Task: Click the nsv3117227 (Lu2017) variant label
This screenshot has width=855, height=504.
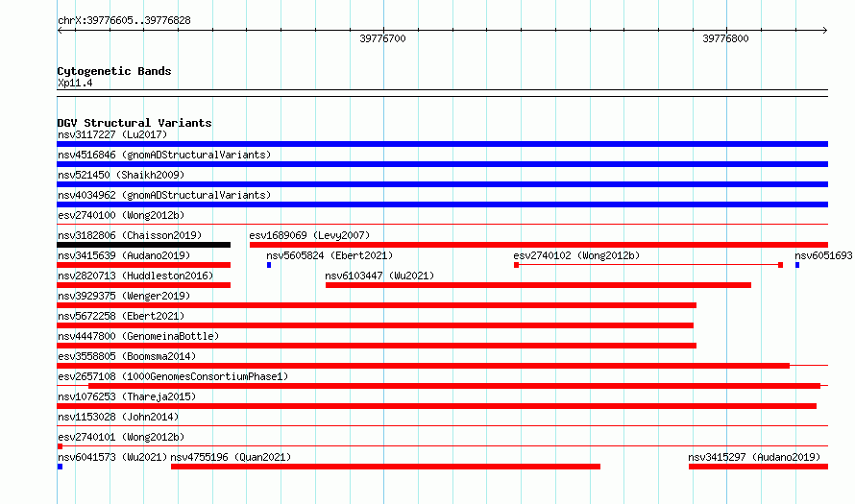Action: coord(112,134)
